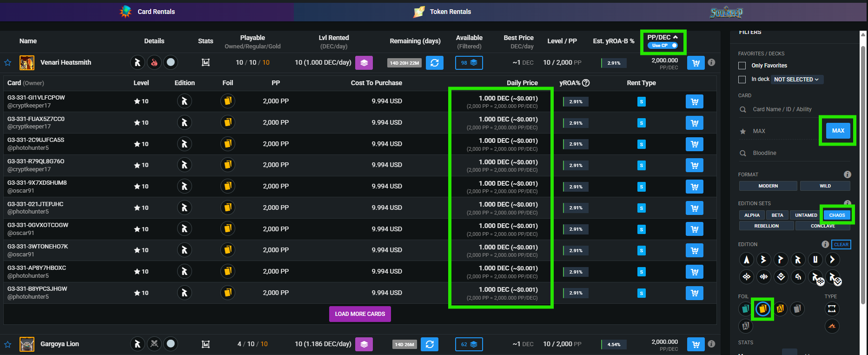
Task: Open the NOT SELECTED deck dropdown
Action: (797, 80)
